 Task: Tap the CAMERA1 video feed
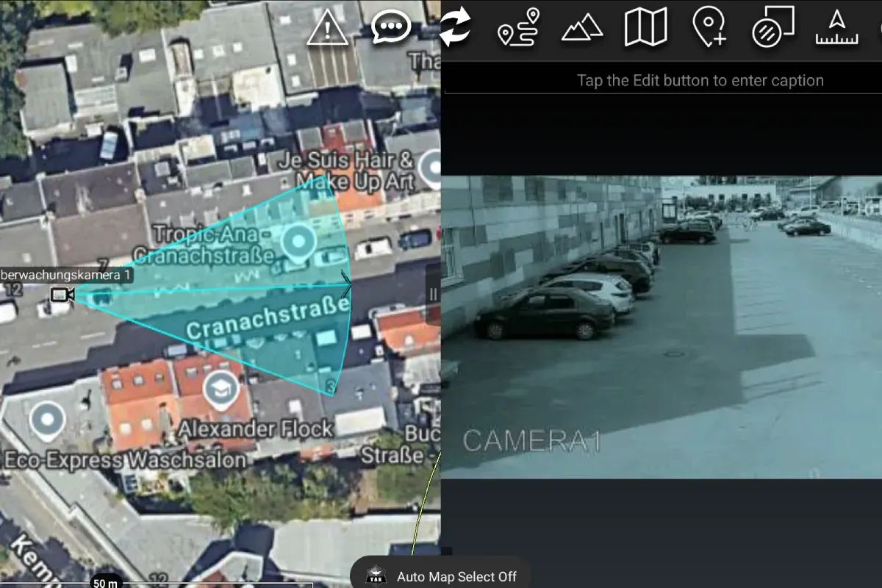(x=661, y=327)
